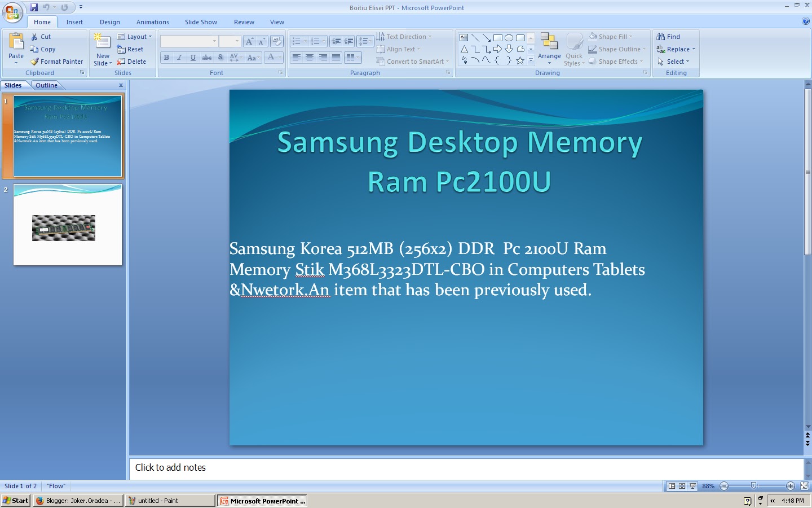Switch to the Outline pane tab
Screen dimensions: 812x508
tap(46, 85)
